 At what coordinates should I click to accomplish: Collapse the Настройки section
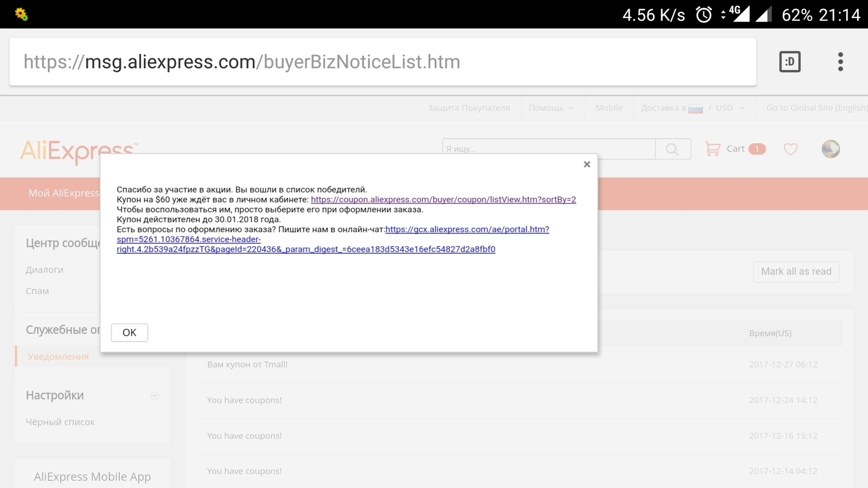[x=155, y=395]
